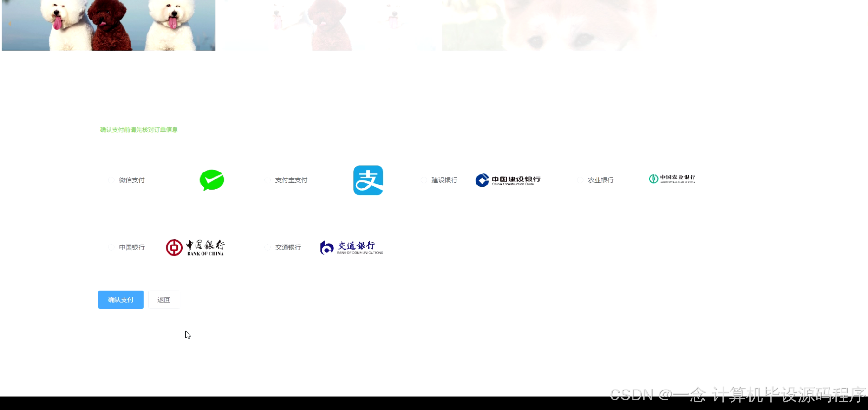Image resolution: width=868 pixels, height=410 pixels.
Task: Select the 中国银行 radio button
Action: point(111,247)
